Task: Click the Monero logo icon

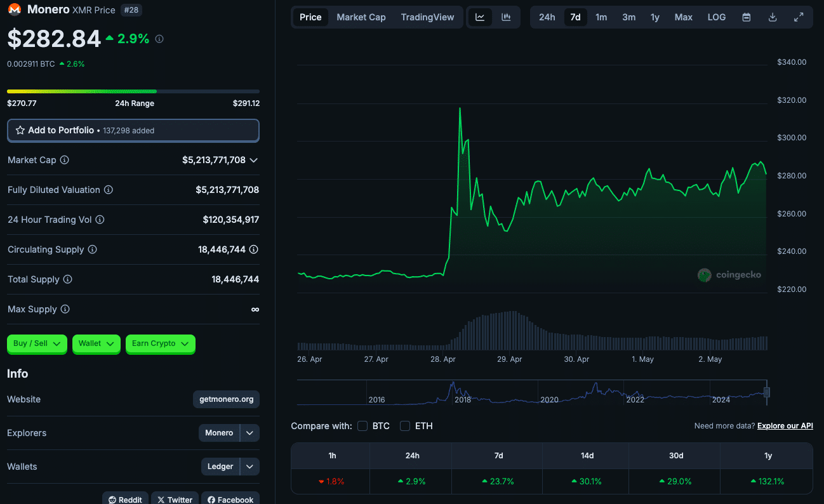Action: (14, 10)
